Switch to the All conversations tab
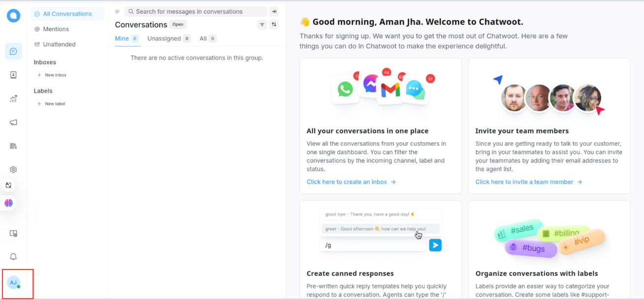The width and height of the screenshot is (644, 300). click(x=204, y=38)
